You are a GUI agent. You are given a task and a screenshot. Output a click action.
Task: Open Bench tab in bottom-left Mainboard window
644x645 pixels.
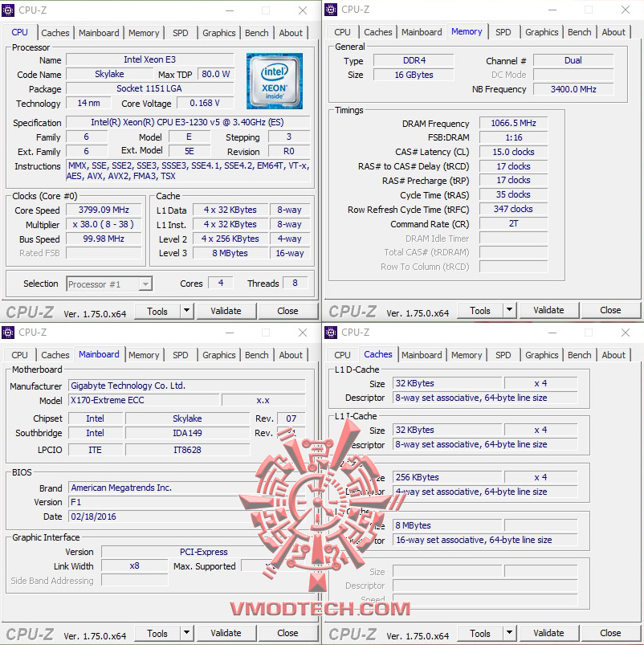click(x=257, y=355)
